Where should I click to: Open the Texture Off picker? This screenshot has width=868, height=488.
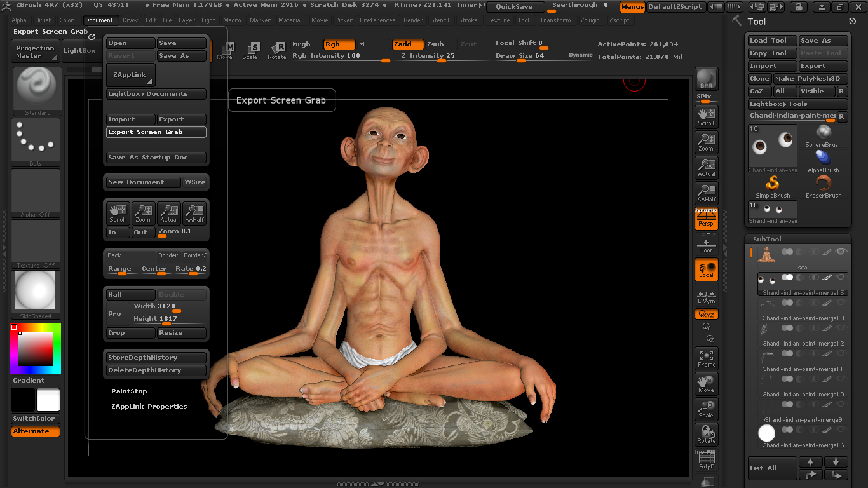36,244
